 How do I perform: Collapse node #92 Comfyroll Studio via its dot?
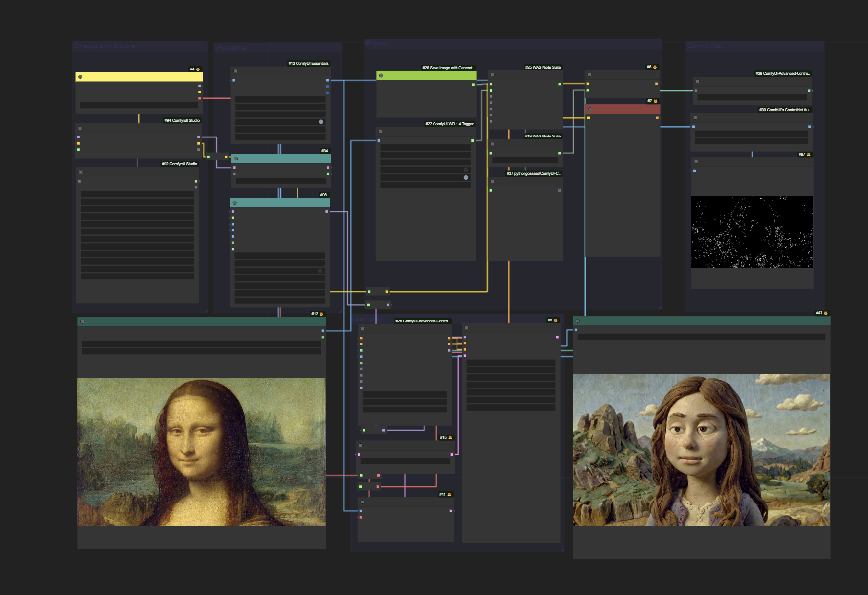81,172
